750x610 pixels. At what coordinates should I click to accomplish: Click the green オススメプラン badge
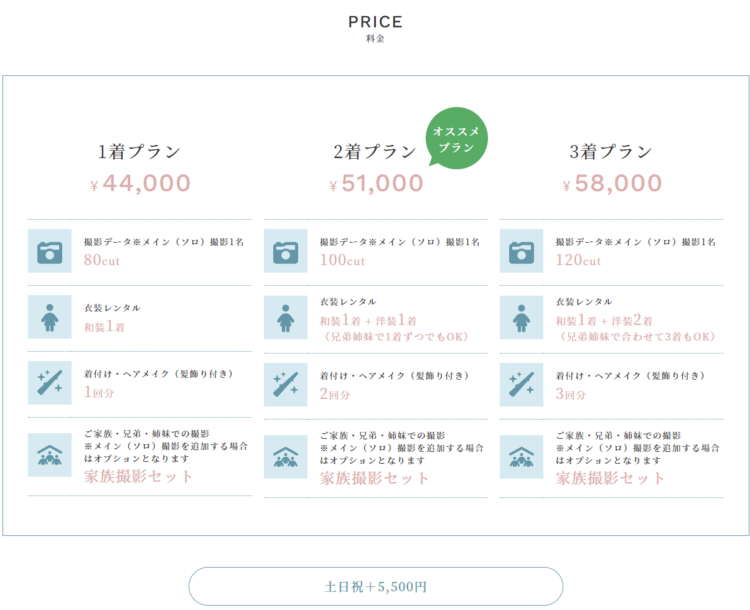tap(458, 138)
